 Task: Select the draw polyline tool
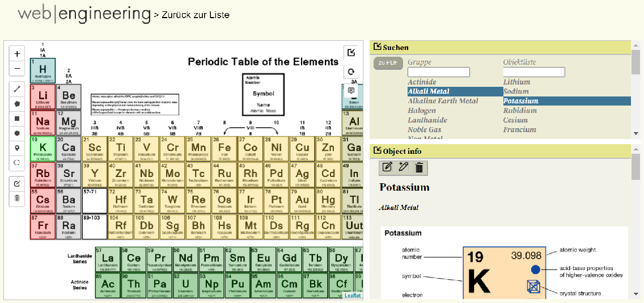tap(17, 89)
